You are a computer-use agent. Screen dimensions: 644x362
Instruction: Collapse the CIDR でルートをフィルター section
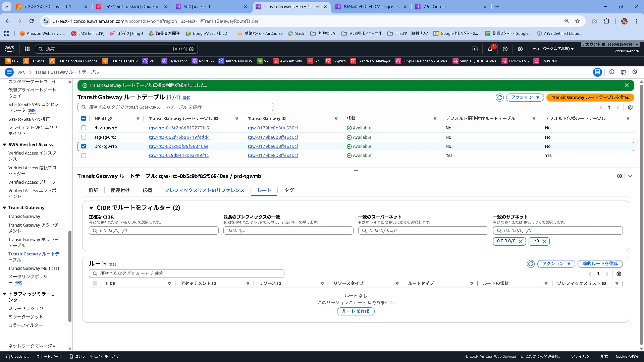pos(91,208)
